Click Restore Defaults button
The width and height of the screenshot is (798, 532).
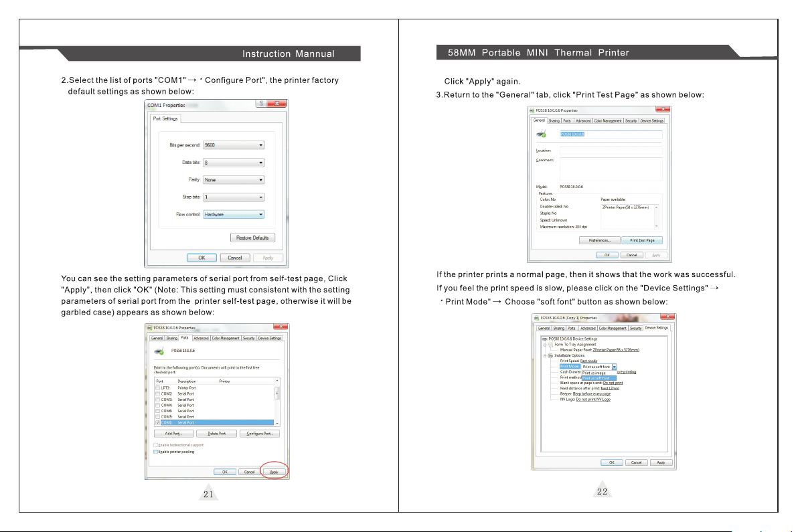[252, 238]
